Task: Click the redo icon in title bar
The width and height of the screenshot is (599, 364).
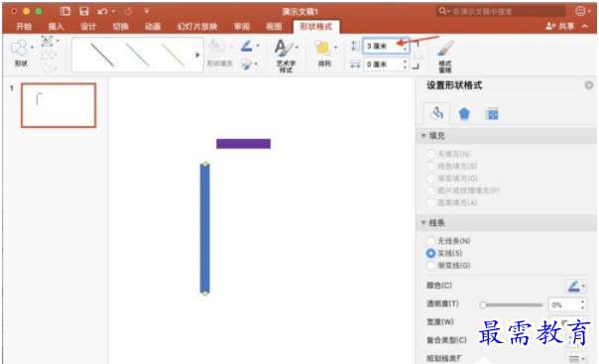Action: point(128,12)
